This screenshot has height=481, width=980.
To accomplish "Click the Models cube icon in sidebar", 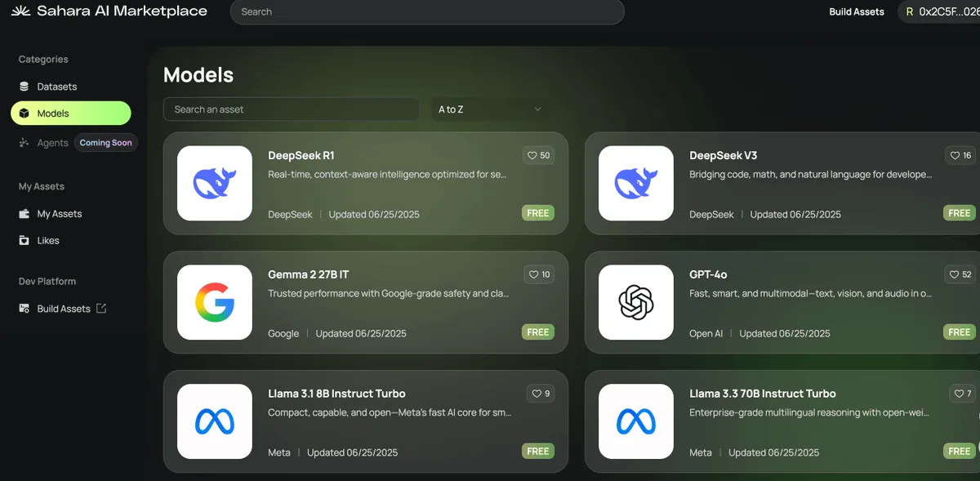I will click(24, 114).
